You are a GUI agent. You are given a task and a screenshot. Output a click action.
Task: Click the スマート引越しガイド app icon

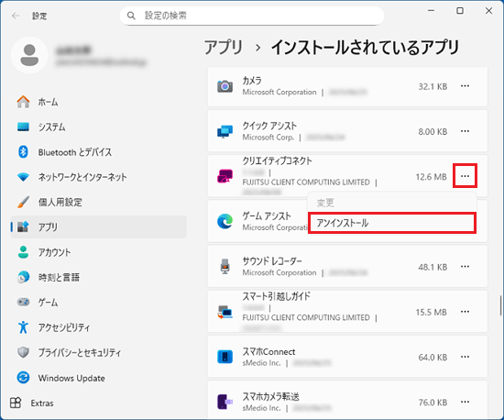click(225, 312)
